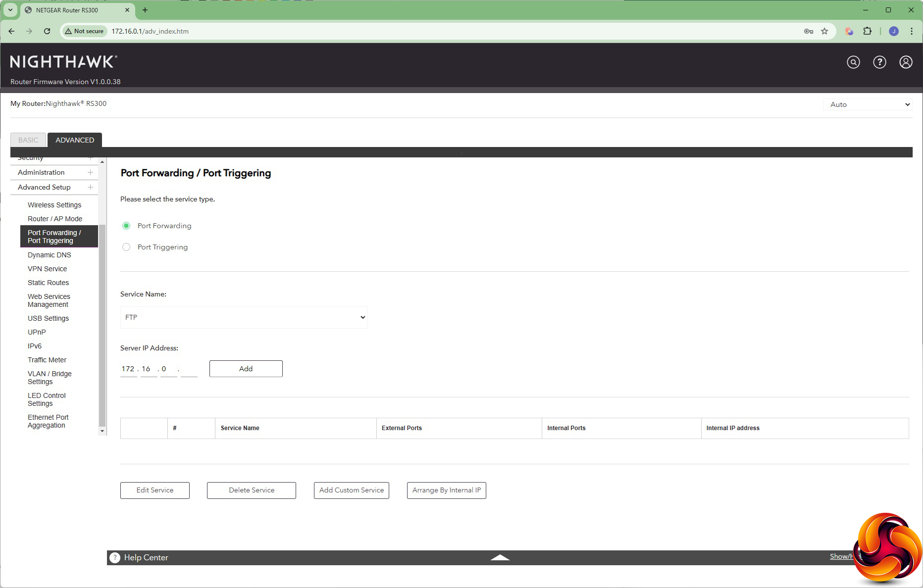Open Wireless Settings in sidebar

pos(54,205)
